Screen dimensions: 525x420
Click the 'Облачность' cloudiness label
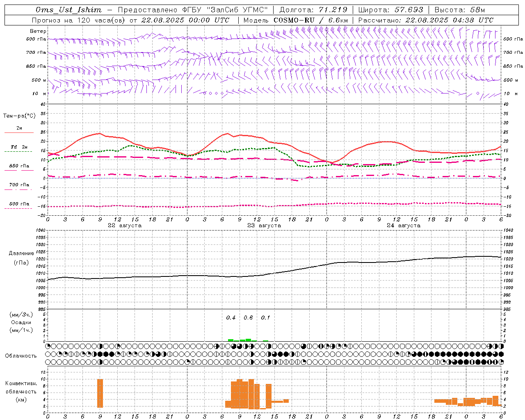[21, 356]
